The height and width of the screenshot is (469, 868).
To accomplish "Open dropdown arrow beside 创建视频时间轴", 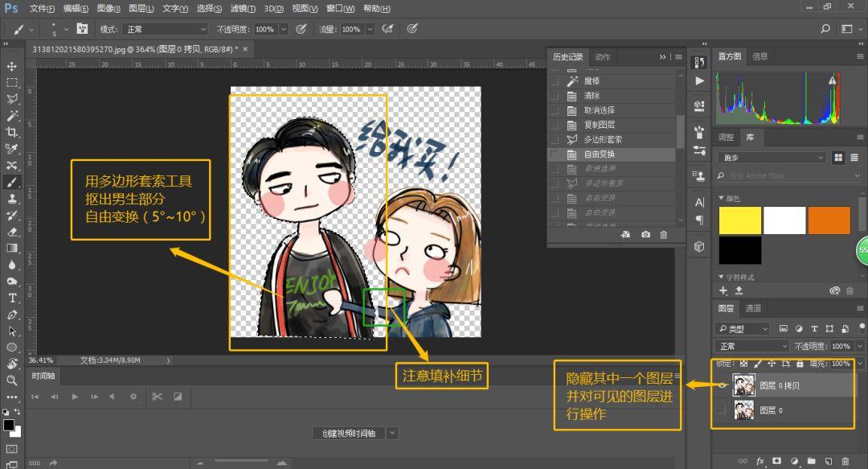I will [x=392, y=433].
